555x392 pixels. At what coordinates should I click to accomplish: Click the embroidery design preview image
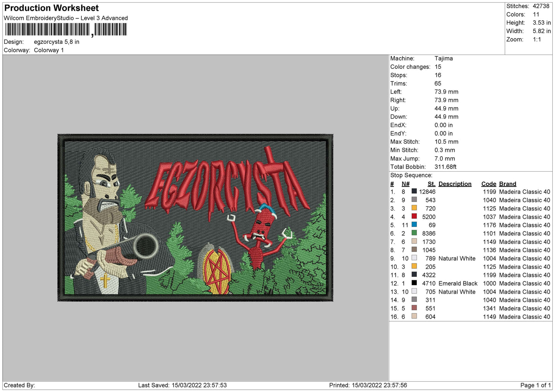tap(195, 218)
